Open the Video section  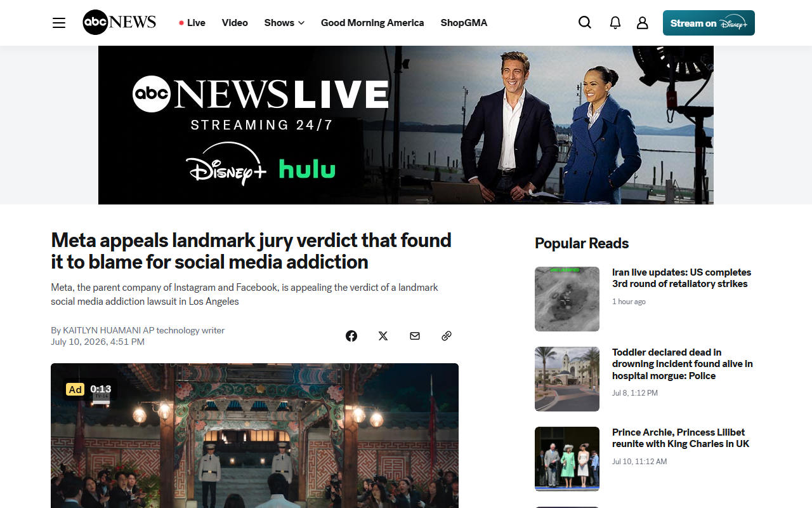pos(235,23)
